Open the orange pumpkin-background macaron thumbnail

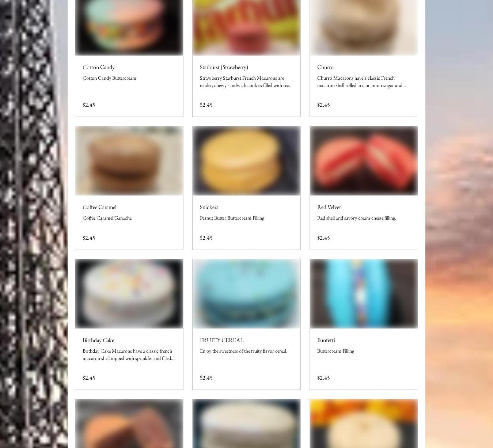364,424
